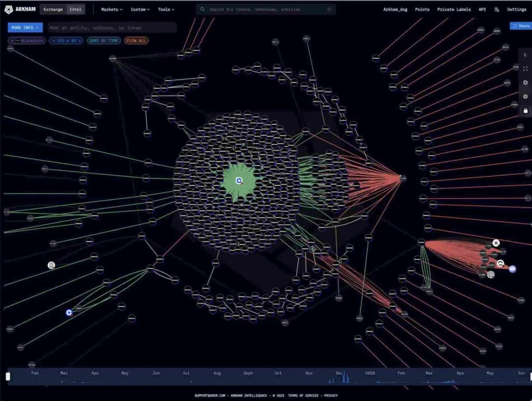Expand the Custom dropdown menu

tap(140, 9)
